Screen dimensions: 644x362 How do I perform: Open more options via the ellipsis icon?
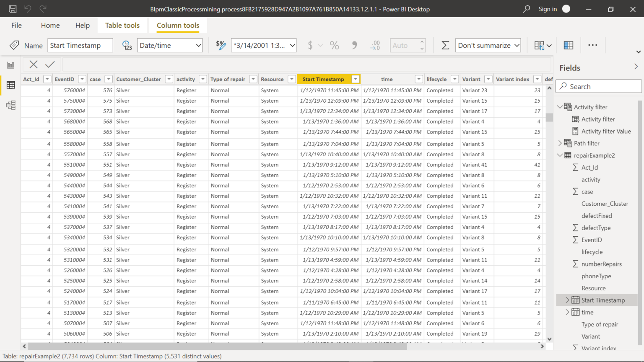click(592, 45)
